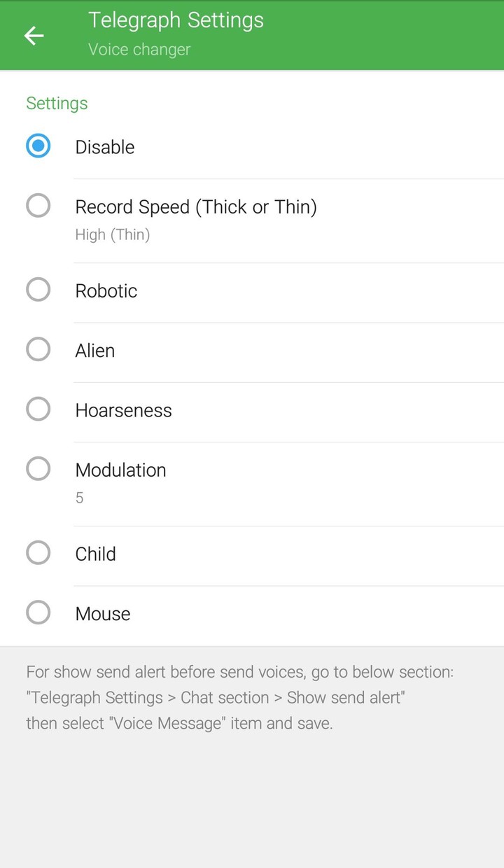Tap the Voice changer subtitle text
Screen dimensions: 504x868
[139, 49]
